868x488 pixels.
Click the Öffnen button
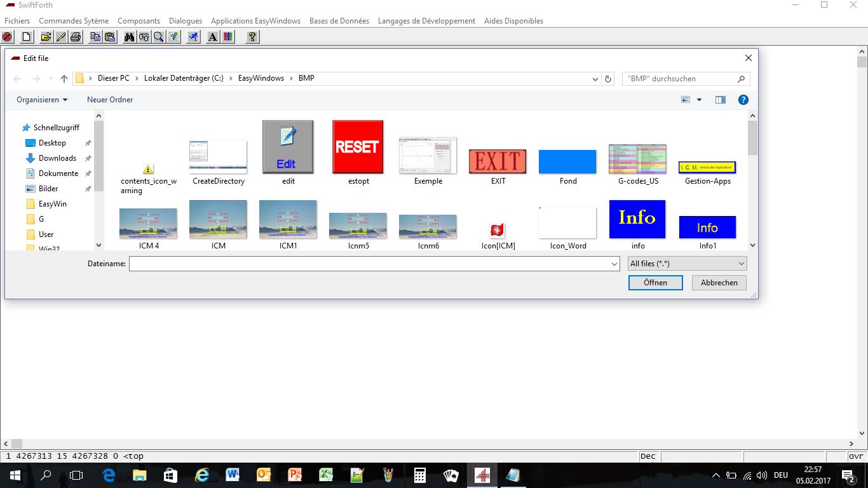(655, 283)
